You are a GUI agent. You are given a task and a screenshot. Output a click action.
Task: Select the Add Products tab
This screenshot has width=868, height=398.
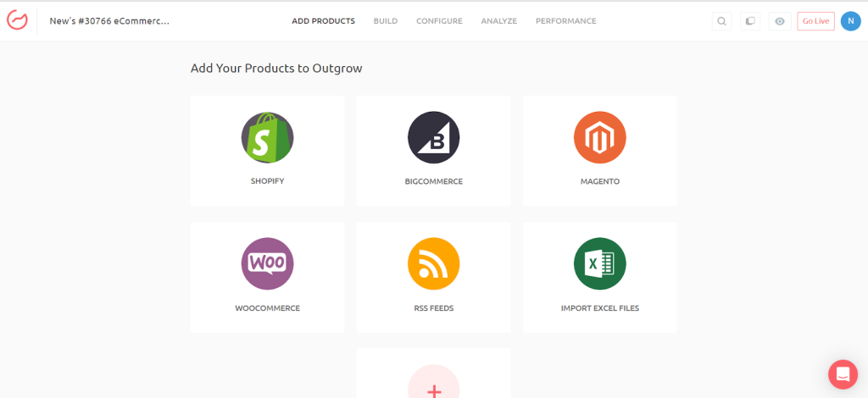(x=323, y=21)
